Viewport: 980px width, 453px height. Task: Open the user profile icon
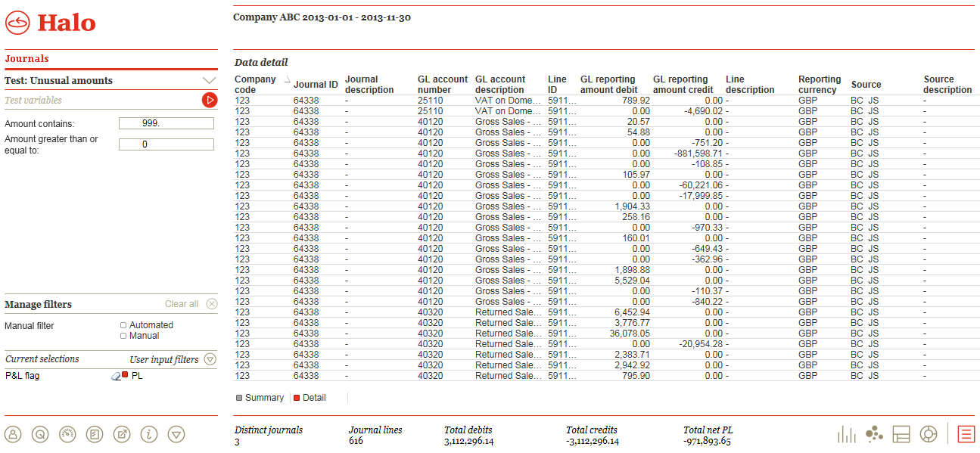point(13,434)
